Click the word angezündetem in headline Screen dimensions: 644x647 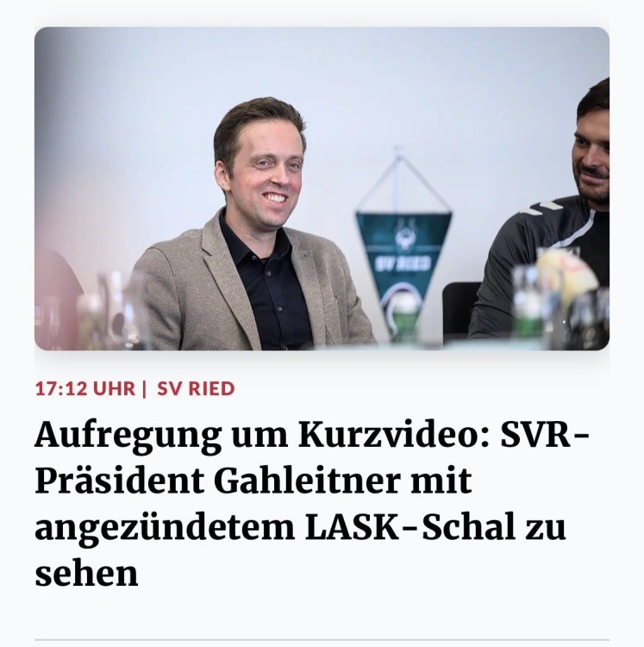[x=165, y=529]
